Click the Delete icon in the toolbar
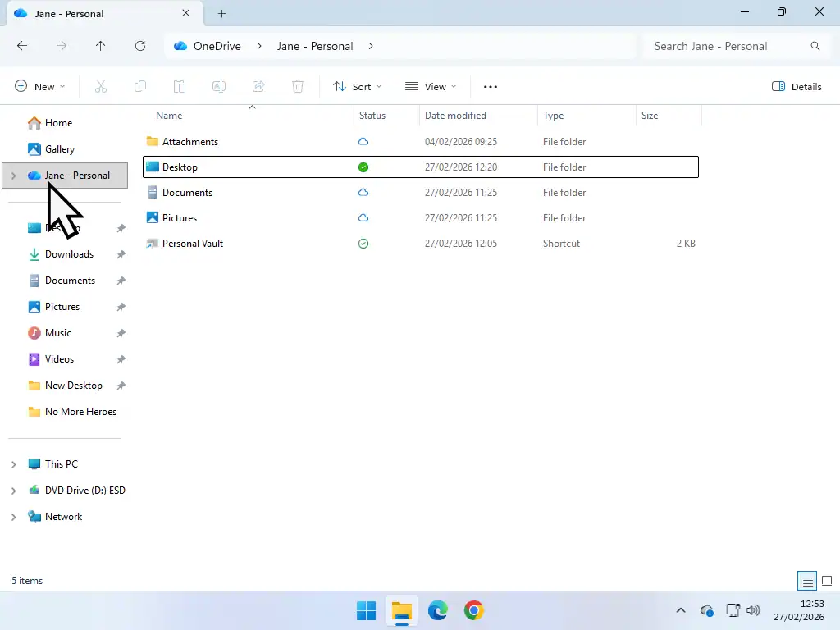This screenshot has width=840, height=630. 298,86
